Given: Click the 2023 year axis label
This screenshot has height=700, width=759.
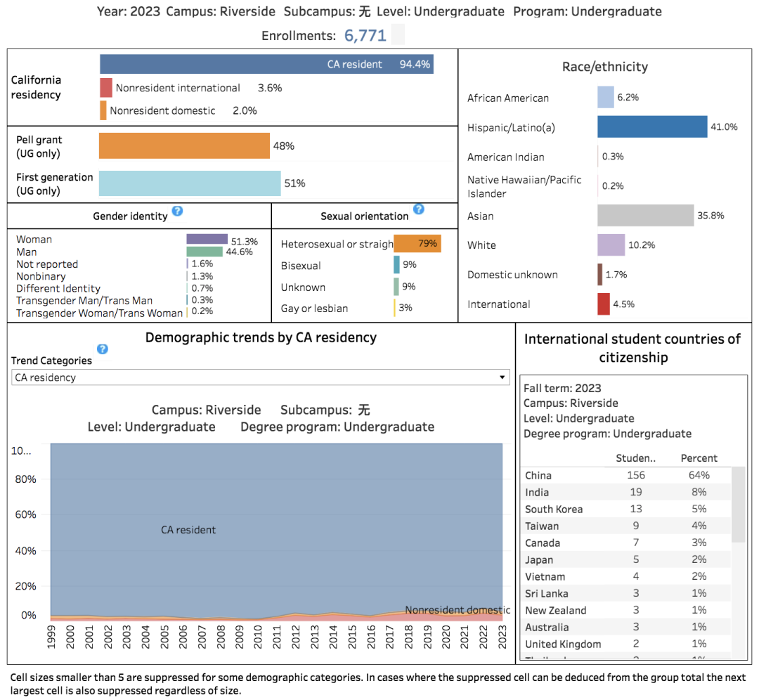Looking at the screenshot, I should pos(502,637).
